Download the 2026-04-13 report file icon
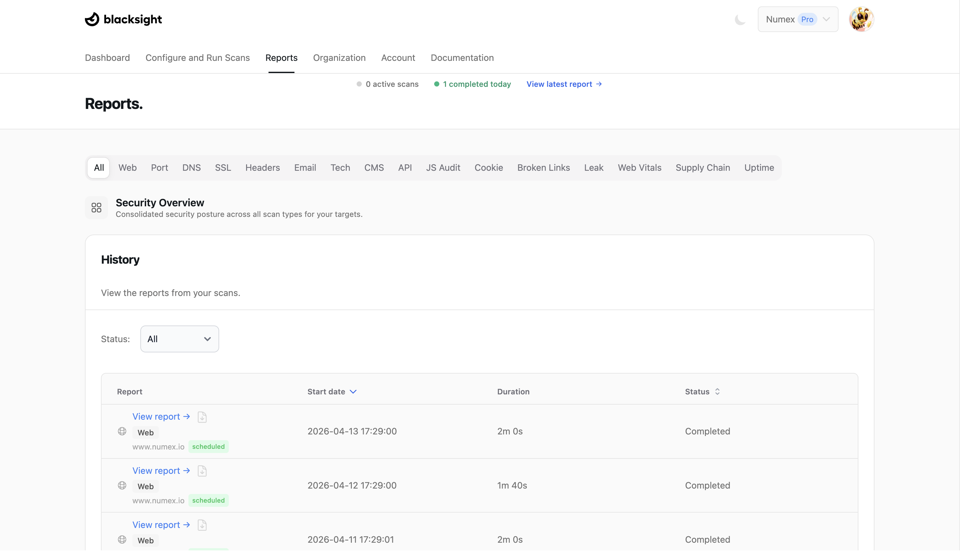 pos(202,417)
